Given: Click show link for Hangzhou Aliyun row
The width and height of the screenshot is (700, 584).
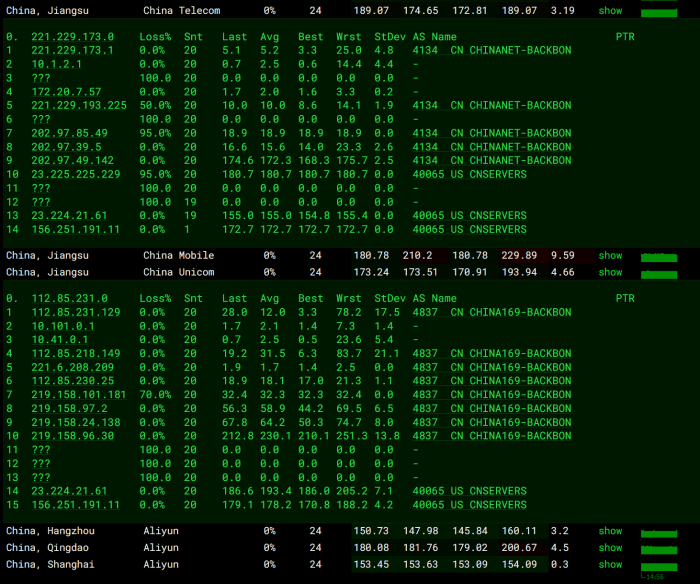Looking at the screenshot, I should click(x=610, y=531).
